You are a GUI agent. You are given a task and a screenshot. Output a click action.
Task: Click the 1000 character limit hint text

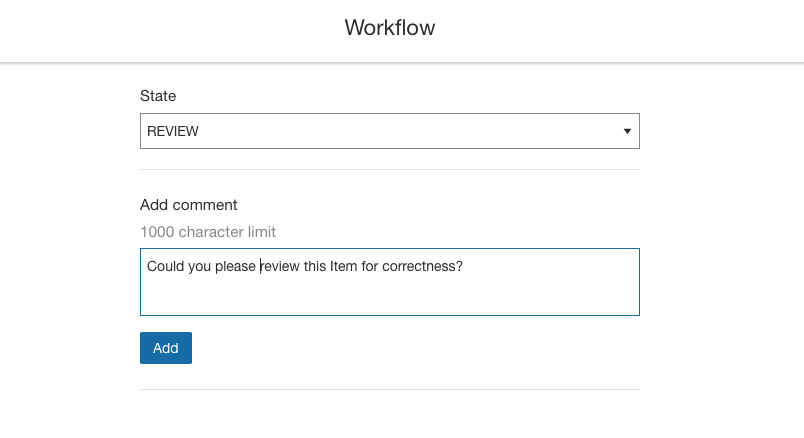pos(208,232)
